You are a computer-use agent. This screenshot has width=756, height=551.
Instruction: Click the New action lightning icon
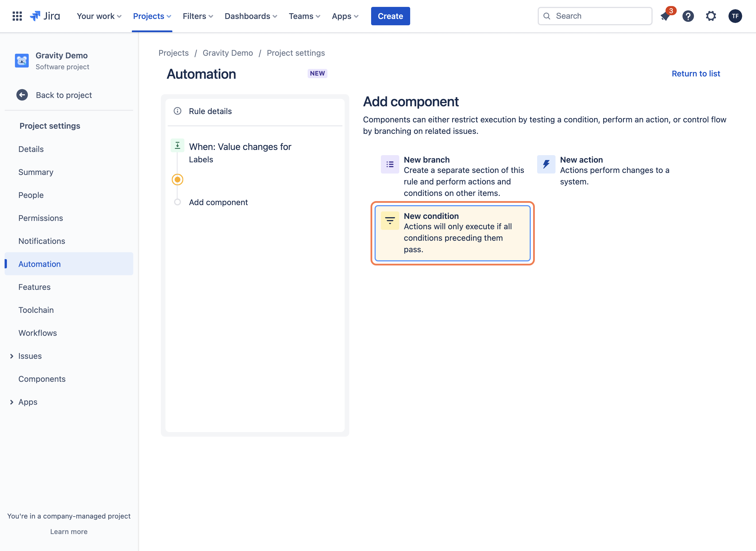click(546, 164)
